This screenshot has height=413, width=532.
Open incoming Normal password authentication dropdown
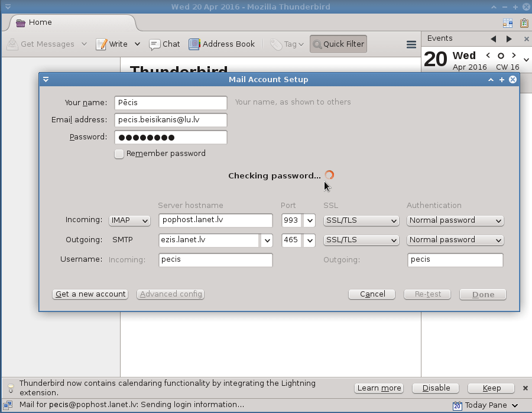point(455,220)
